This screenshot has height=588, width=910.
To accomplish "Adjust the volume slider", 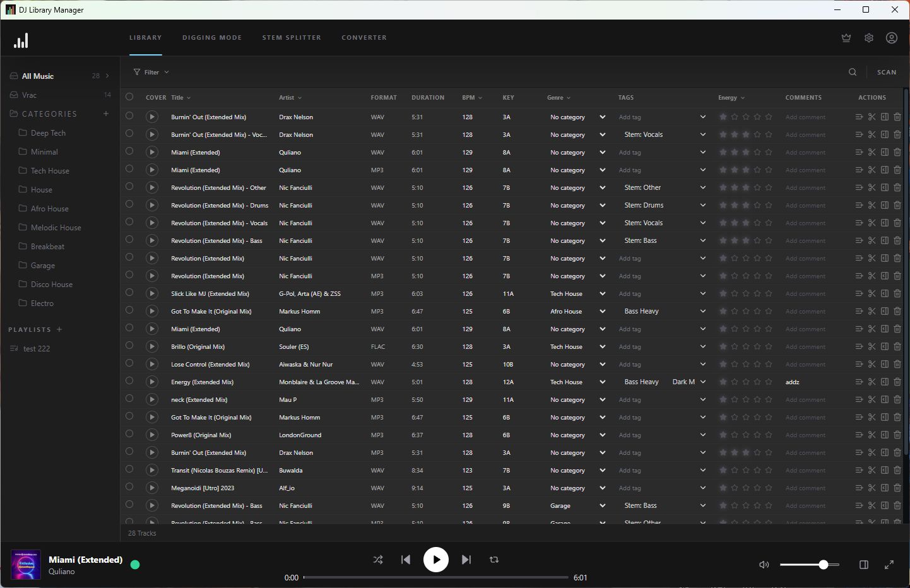I will 810,565.
